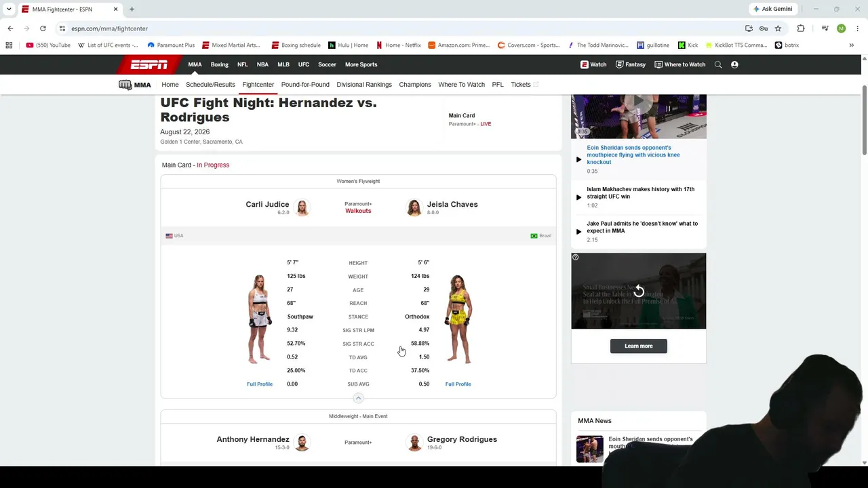
Task: Click the ad info question mark icon
Action: click(x=575, y=257)
